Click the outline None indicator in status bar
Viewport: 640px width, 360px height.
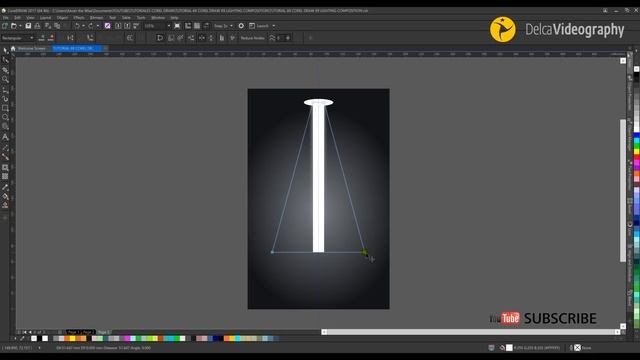click(x=577, y=348)
